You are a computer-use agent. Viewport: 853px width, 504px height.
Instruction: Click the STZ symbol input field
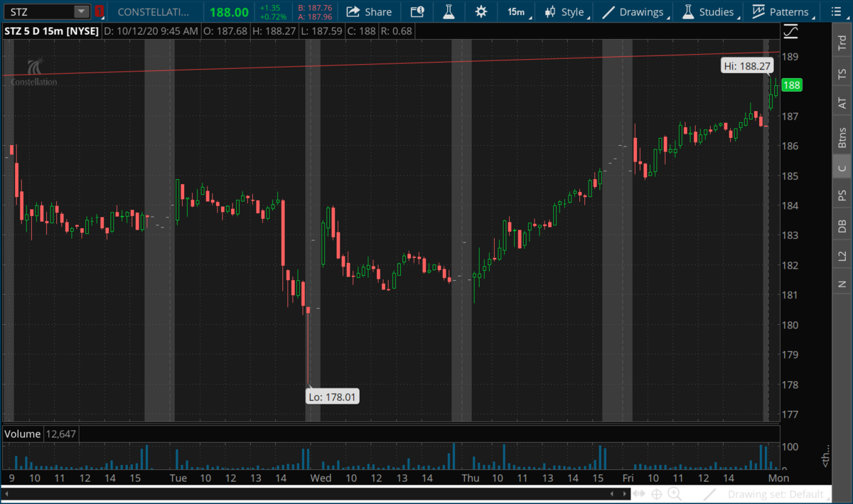tap(39, 12)
